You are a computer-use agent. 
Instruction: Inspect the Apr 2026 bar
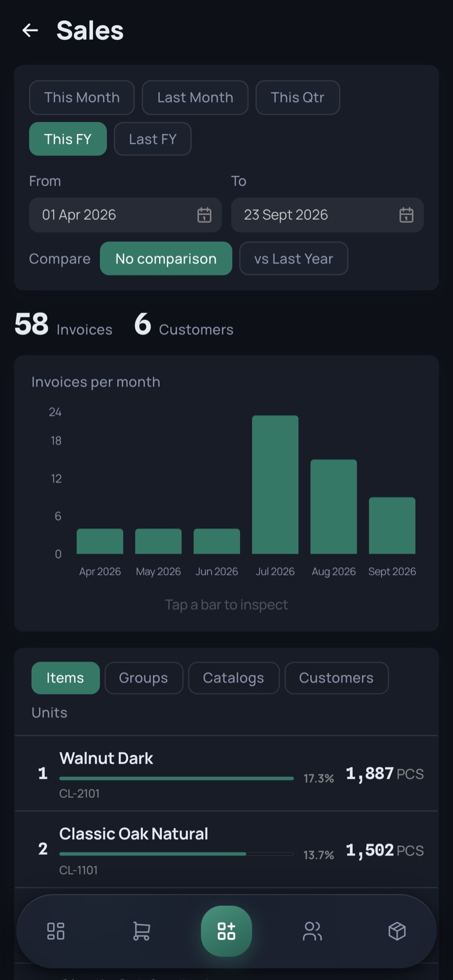click(100, 541)
